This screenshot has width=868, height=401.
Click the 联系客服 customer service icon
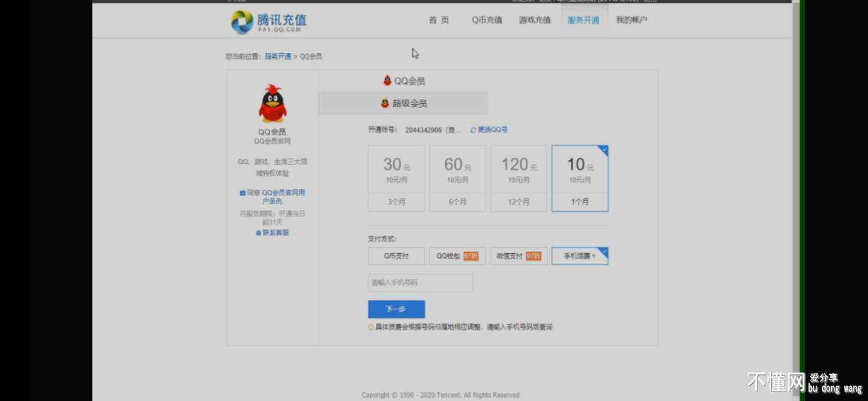[x=258, y=233]
